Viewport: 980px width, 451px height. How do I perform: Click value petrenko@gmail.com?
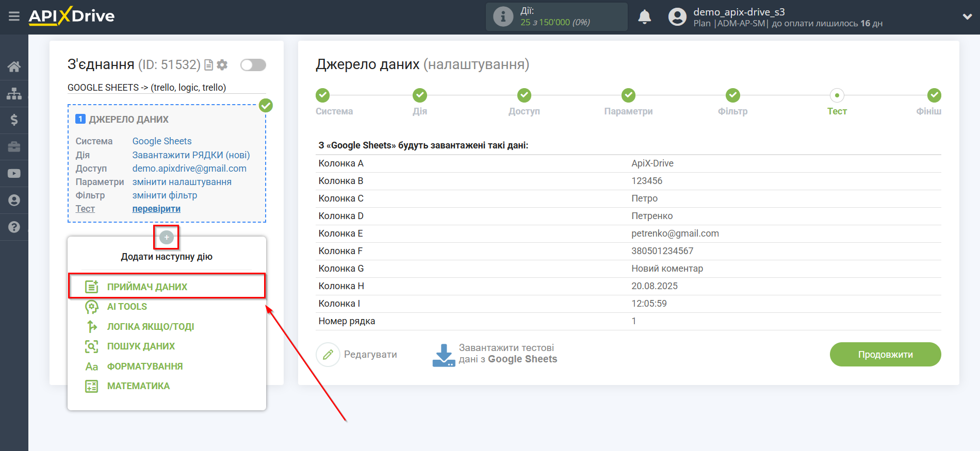pyautogui.click(x=675, y=233)
